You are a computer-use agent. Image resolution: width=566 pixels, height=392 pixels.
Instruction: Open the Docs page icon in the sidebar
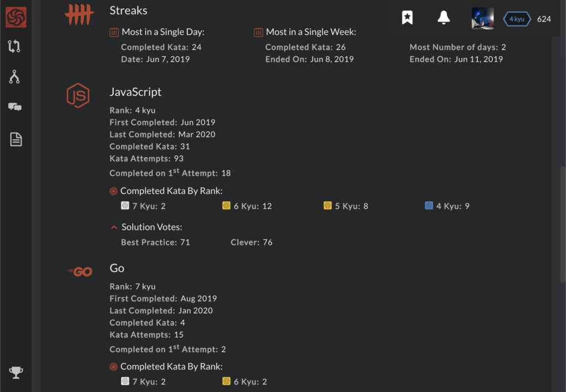15,139
